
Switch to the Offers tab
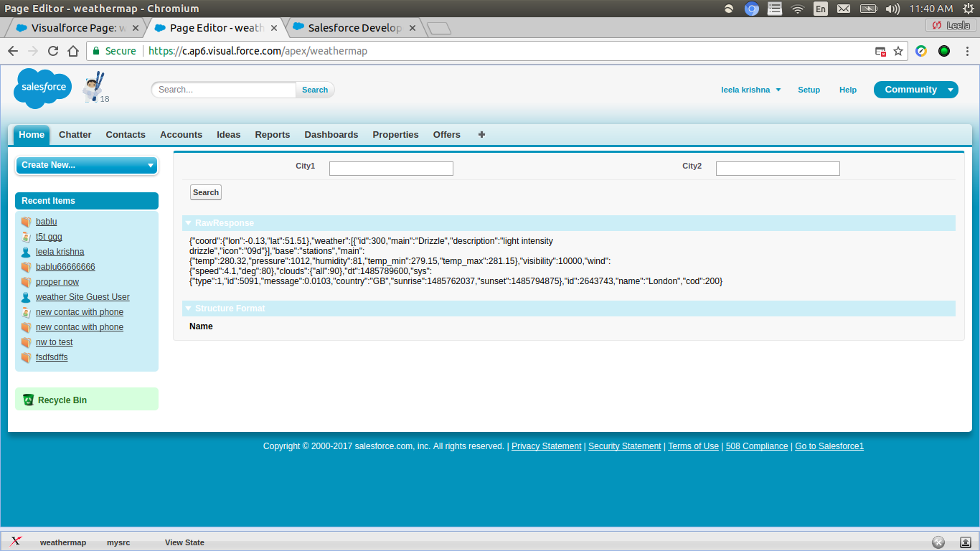(447, 134)
